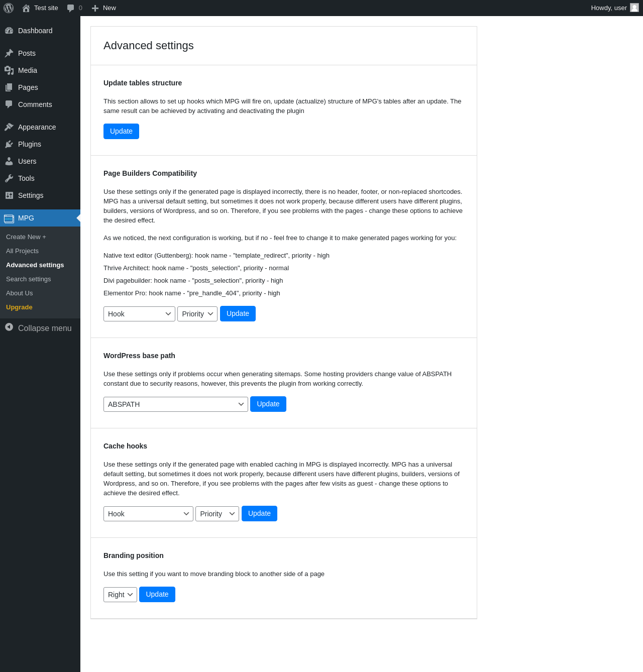This screenshot has width=643, height=672.
Task: Click the Posts pushpin icon
Action: (9, 53)
